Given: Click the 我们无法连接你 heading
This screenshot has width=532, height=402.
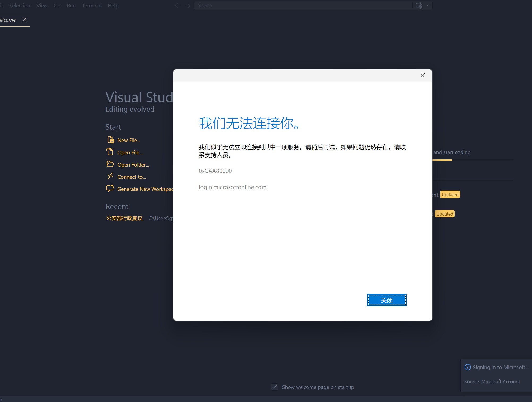Looking at the screenshot, I should 249,123.
